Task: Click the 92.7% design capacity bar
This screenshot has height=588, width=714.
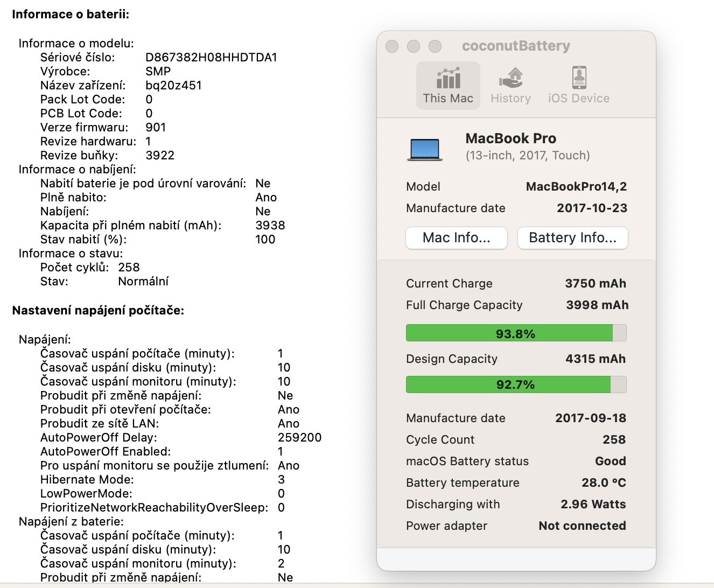Action: (x=516, y=384)
